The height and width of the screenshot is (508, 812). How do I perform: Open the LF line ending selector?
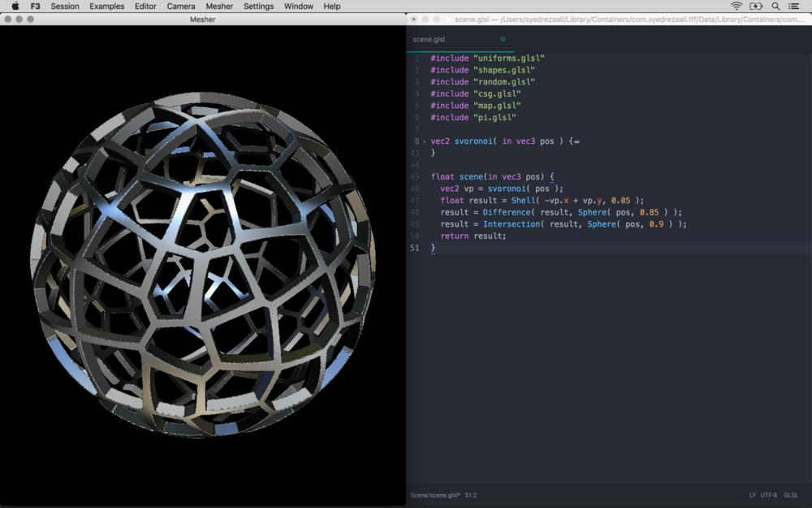click(753, 495)
